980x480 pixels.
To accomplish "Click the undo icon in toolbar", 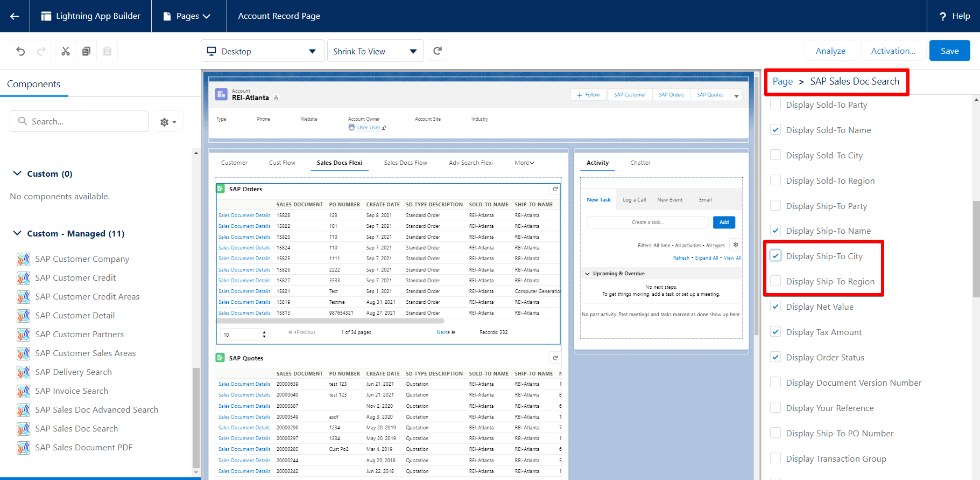I will tap(20, 51).
